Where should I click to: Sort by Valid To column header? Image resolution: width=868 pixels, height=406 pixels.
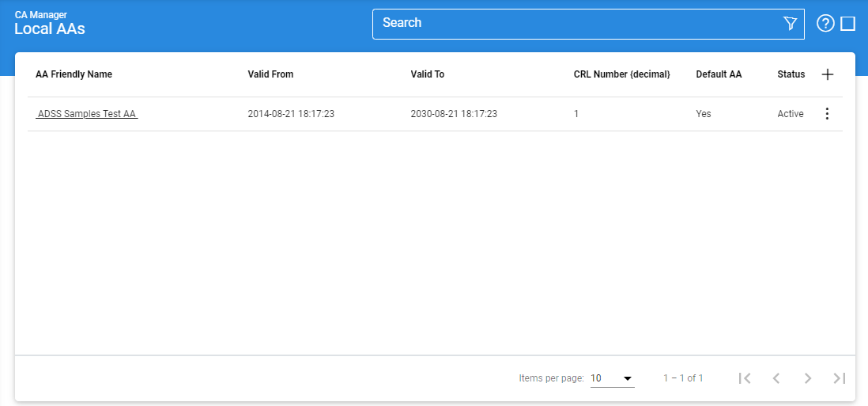point(428,74)
